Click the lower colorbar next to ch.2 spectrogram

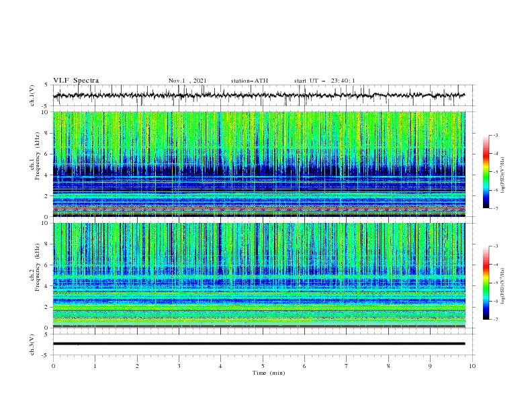[486, 283]
